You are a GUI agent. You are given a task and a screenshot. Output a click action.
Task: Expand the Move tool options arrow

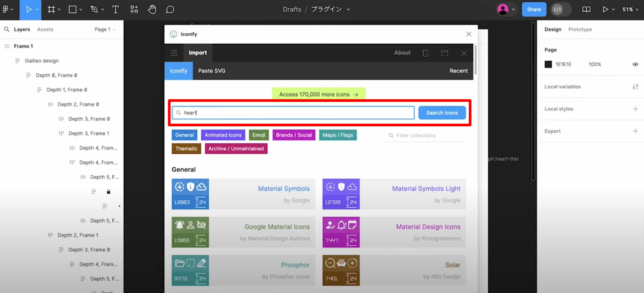pos(37,9)
